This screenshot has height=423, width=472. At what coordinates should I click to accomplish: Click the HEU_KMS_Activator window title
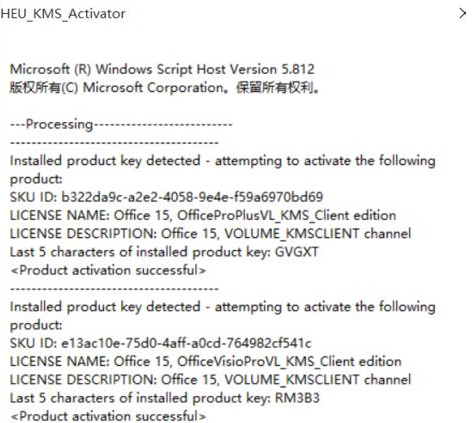[63, 14]
